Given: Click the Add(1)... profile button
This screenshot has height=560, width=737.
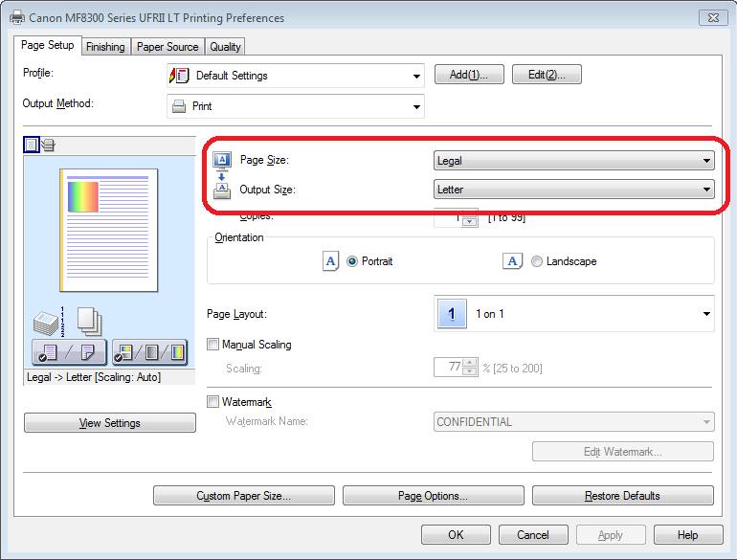Looking at the screenshot, I should (x=469, y=75).
